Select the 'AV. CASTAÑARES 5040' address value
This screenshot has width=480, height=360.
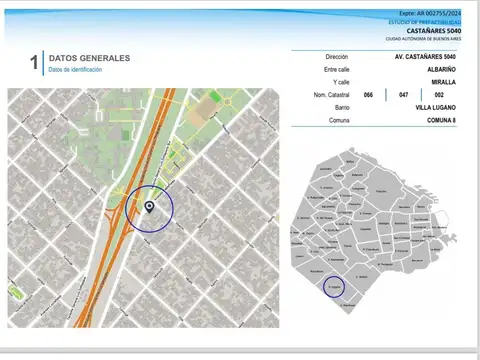425,57
